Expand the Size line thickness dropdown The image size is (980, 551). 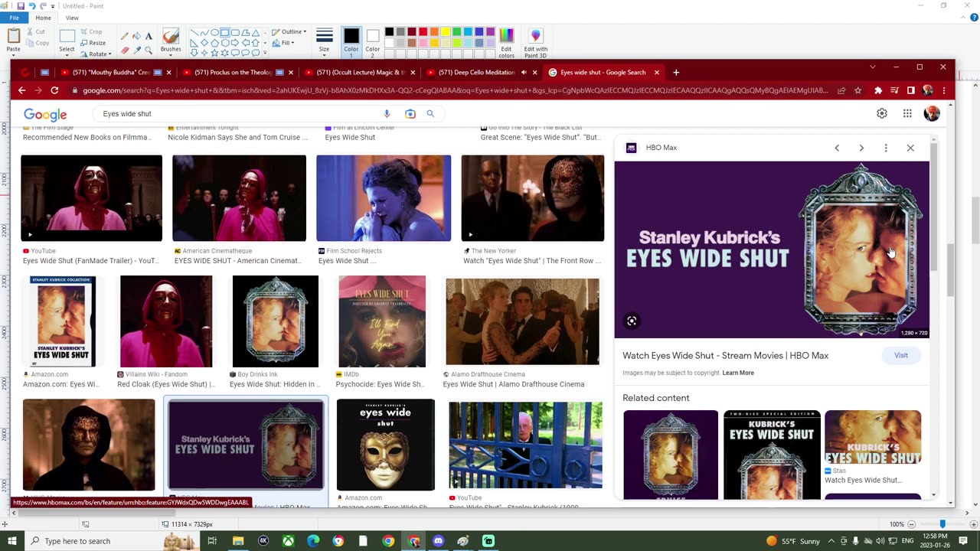(324, 54)
